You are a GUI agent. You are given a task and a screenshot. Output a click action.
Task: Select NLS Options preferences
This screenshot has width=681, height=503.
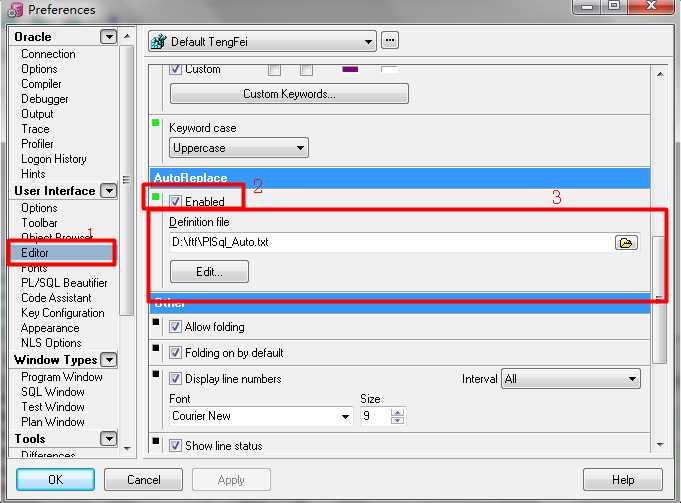tap(51, 343)
